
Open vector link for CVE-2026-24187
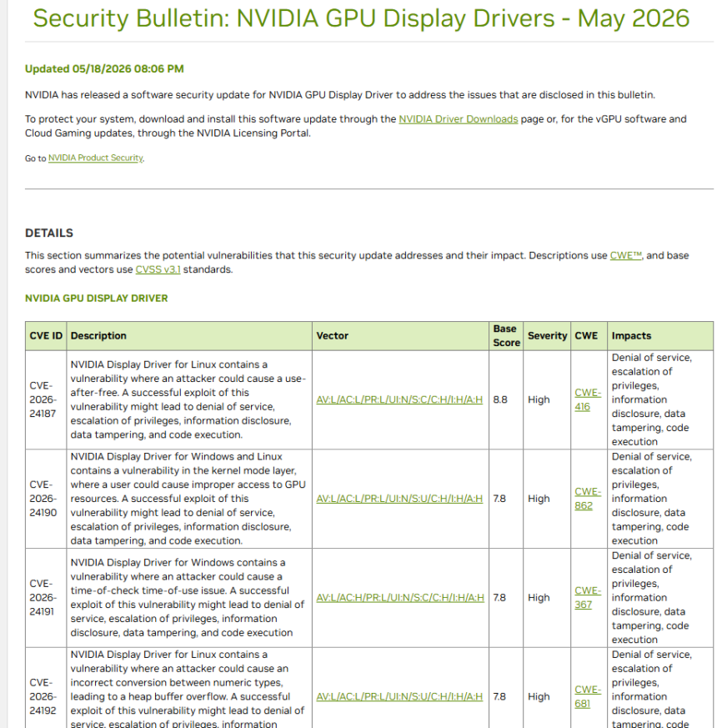pyautogui.click(x=399, y=399)
